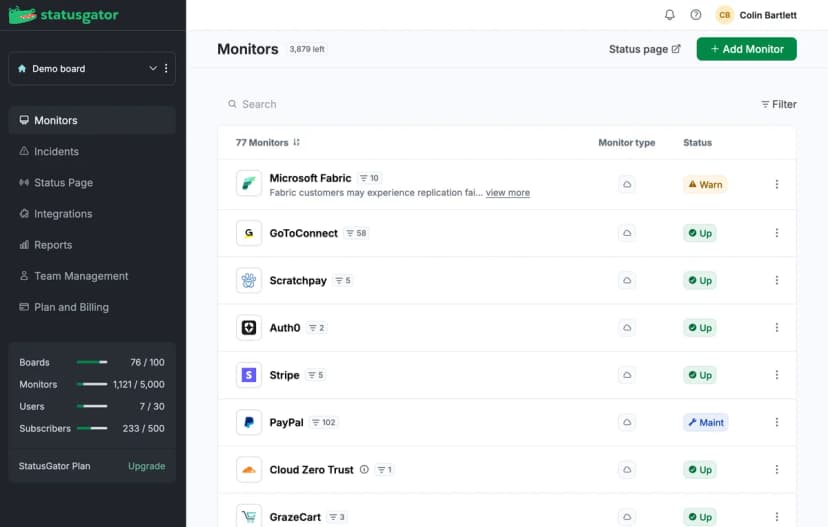Screen dimensions: 828x527
Task: Open Stripe 5 components filter
Action: [316, 375]
